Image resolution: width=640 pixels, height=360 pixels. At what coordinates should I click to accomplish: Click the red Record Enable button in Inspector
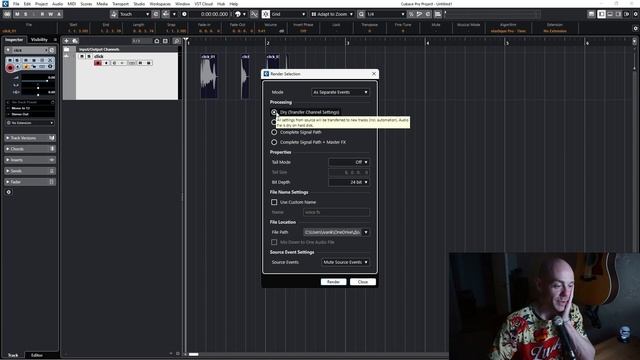[x=10, y=68]
